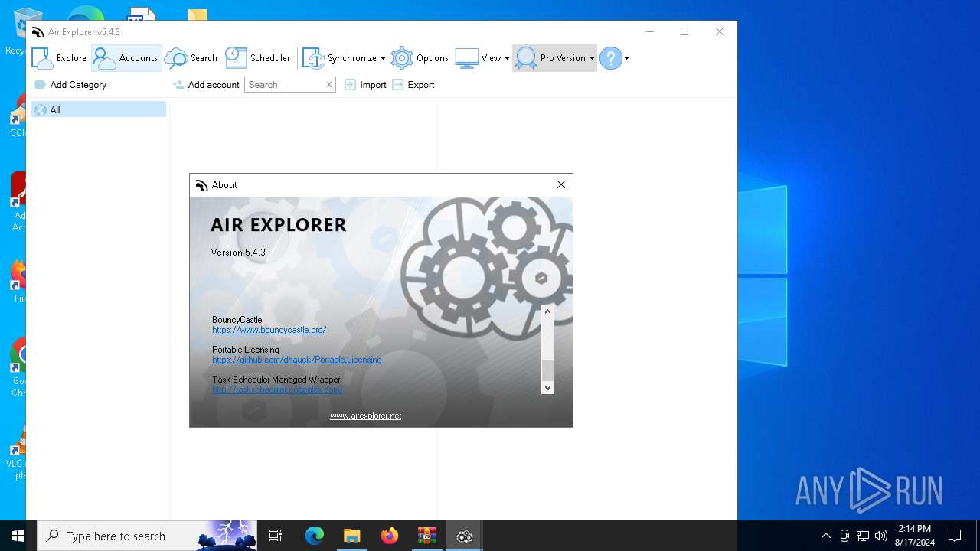Click the taskbar search box

pyautogui.click(x=147, y=536)
